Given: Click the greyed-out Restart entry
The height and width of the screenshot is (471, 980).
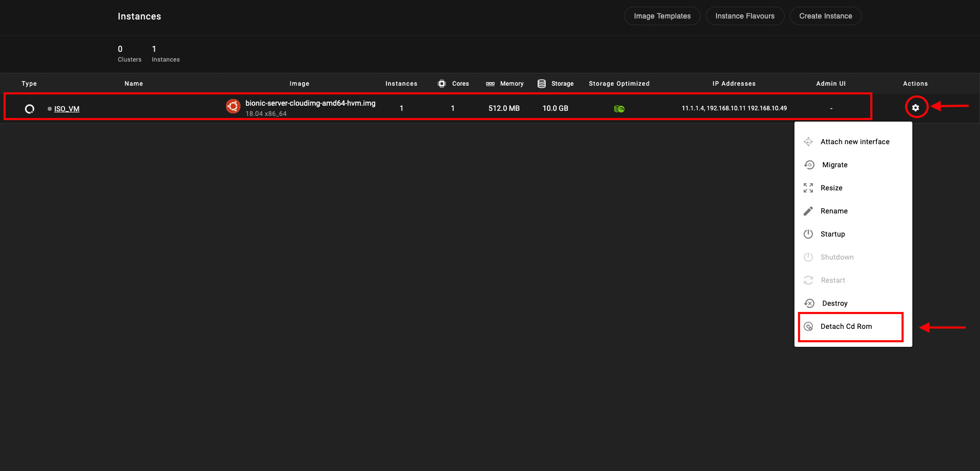Looking at the screenshot, I should point(853,280).
